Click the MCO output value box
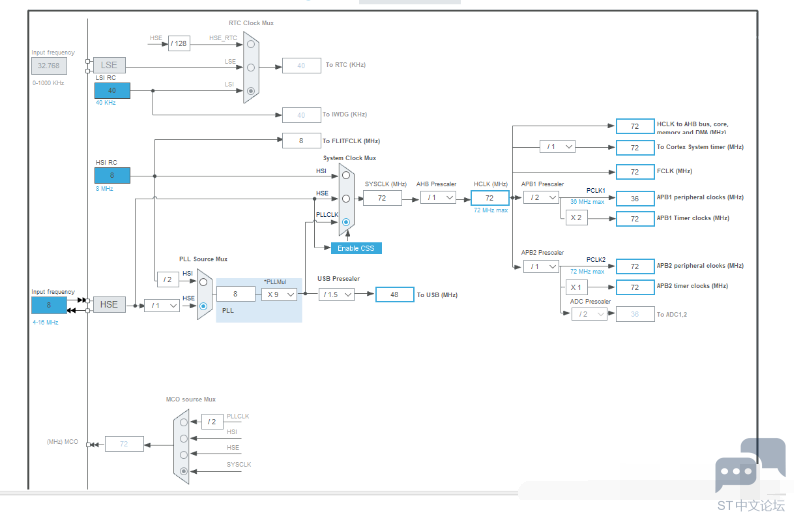The height and width of the screenshot is (521, 794). [124, 444]
